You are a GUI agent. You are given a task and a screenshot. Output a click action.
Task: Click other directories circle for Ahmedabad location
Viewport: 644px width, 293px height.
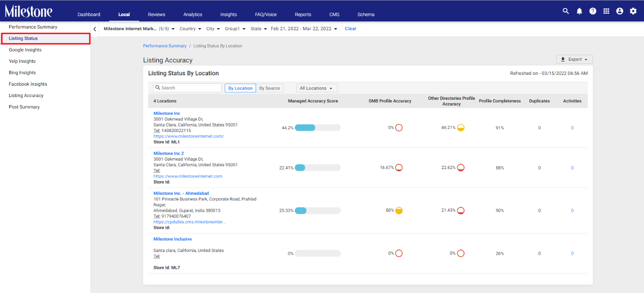pos(461,210)
